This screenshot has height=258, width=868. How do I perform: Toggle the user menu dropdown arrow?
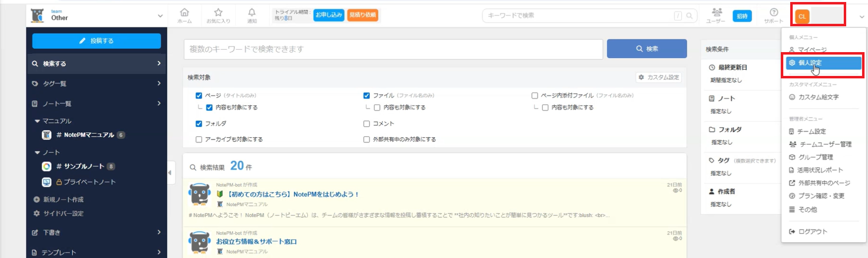click(x=862, y=17)
